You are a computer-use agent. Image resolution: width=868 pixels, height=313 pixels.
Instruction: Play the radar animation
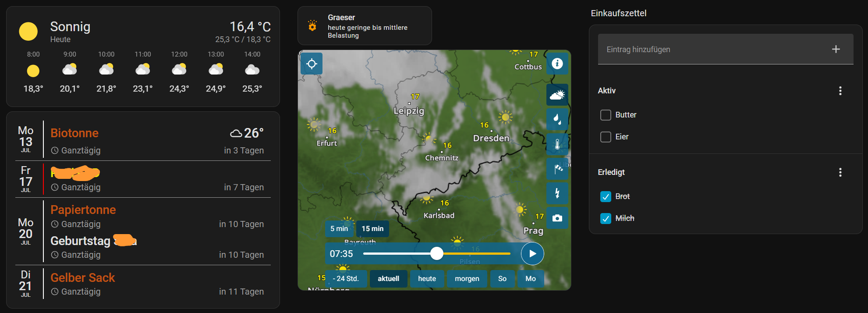[x=532, y=253]
